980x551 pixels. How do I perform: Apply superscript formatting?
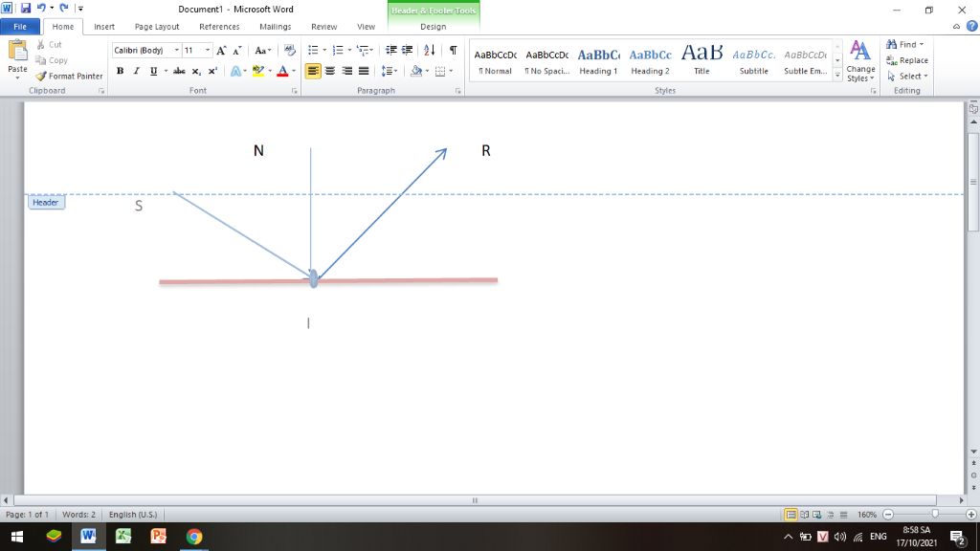click(x=212, y=71)
